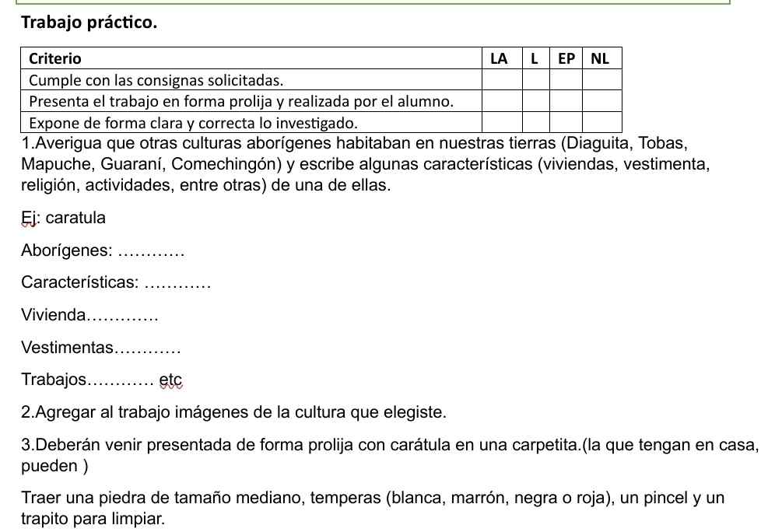Click the 'NL' column header cell
The height and width of the screenshot is (532, 782).
[601, 58]
